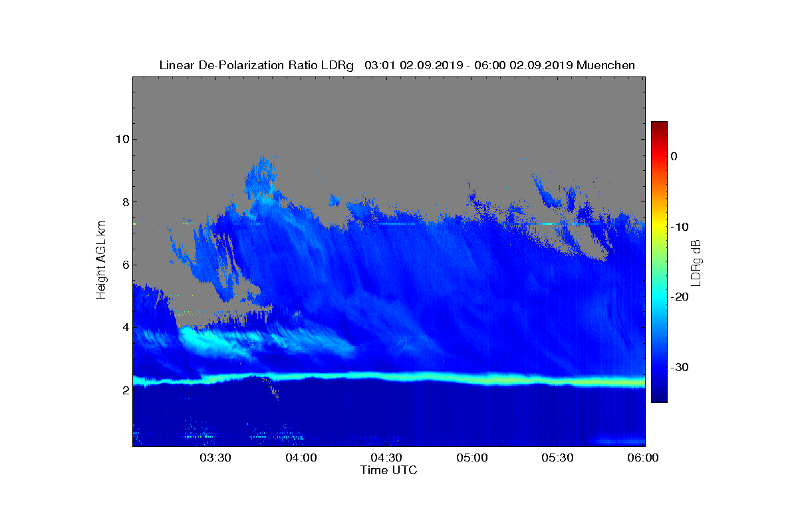Viewport: 798px width, 532px height.
Task: Click the 'Height AGL km' axis label
Action: (101, 261)
